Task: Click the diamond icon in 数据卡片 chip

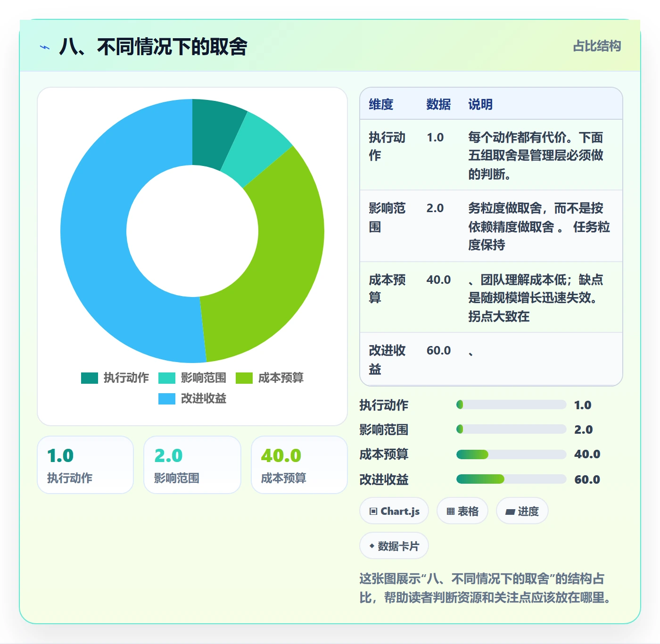Action: 372,546
